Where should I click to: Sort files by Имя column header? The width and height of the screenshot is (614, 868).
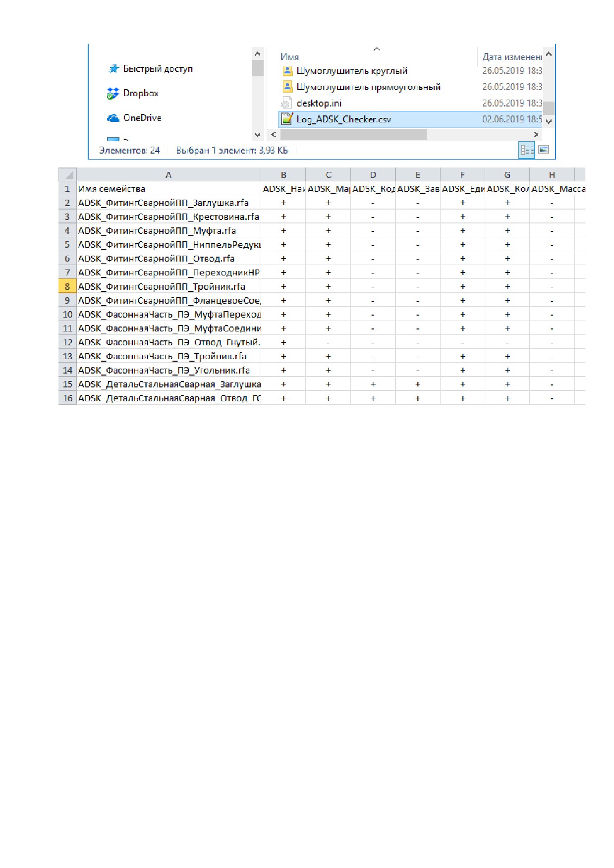(x=289, y=57)
